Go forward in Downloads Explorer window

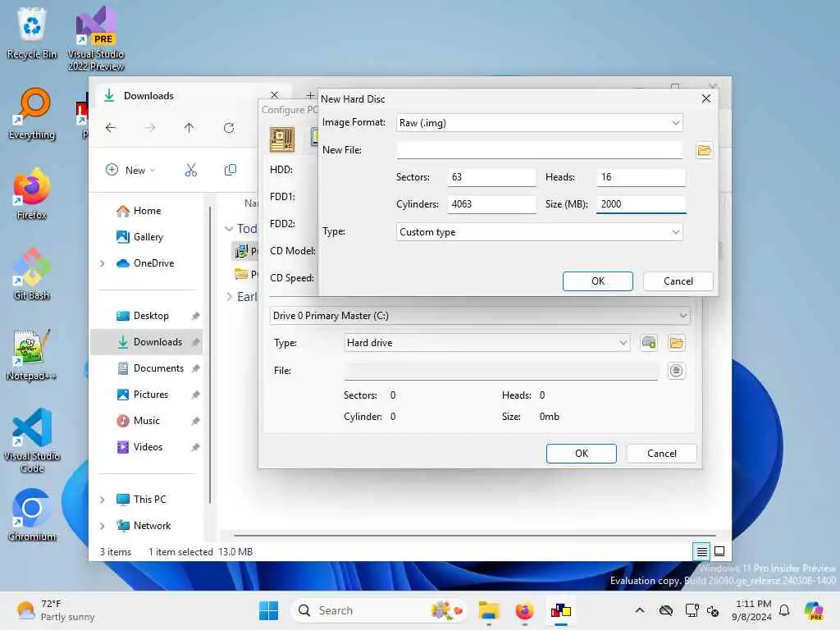click(150, 128)
